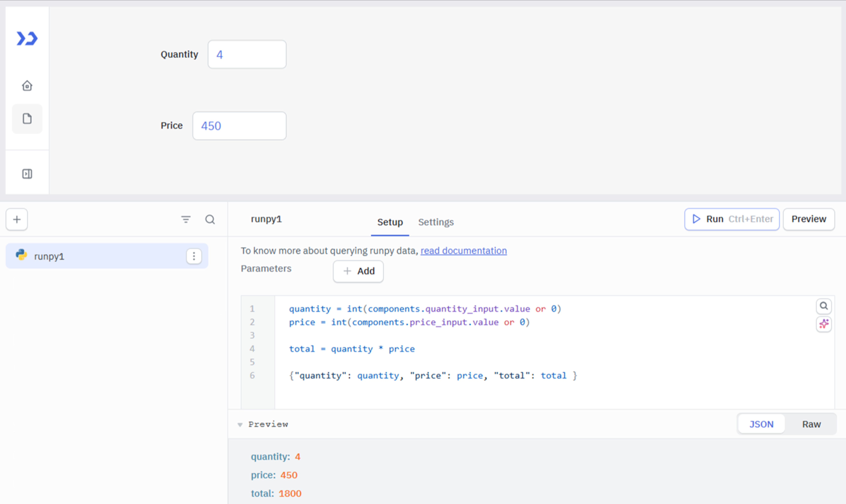846x504 pixels.
Task: Click the app logo in the top-left corner
Action: tap(27, 38)
